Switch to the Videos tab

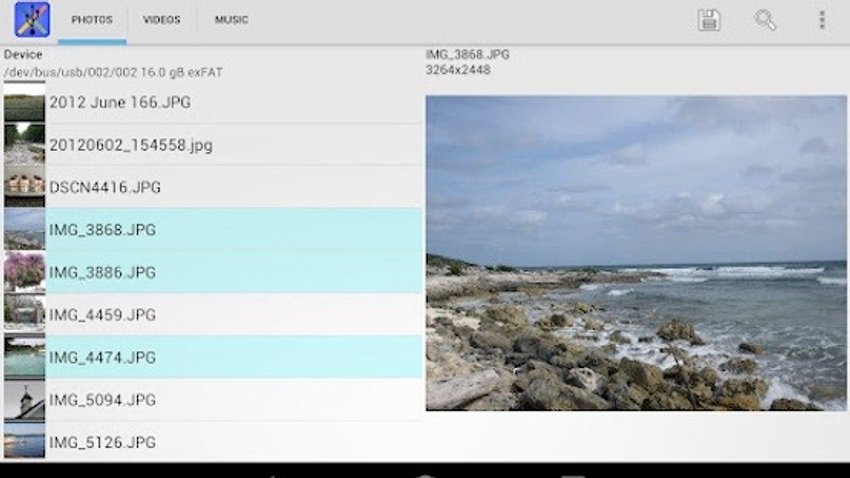162,20
